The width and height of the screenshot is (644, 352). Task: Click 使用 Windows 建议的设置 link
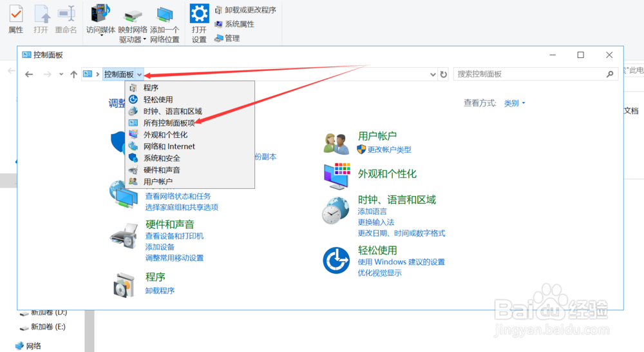[401, 262]
